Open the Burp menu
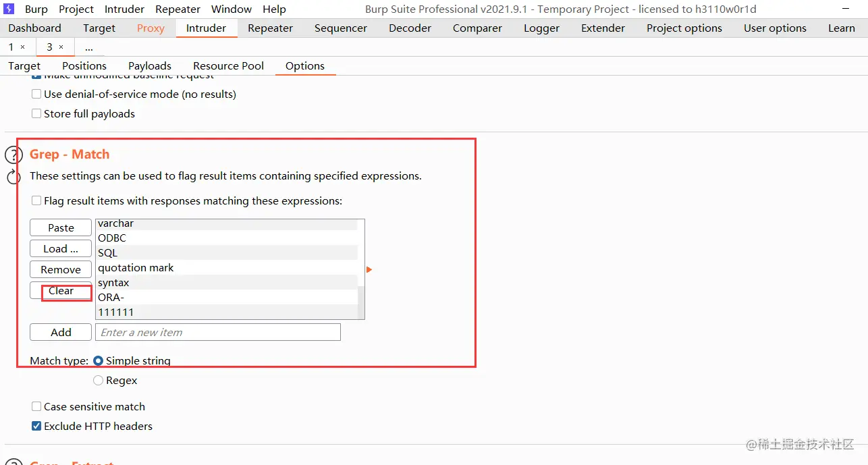This screenshot has width=868, height=465. point(36,9)
